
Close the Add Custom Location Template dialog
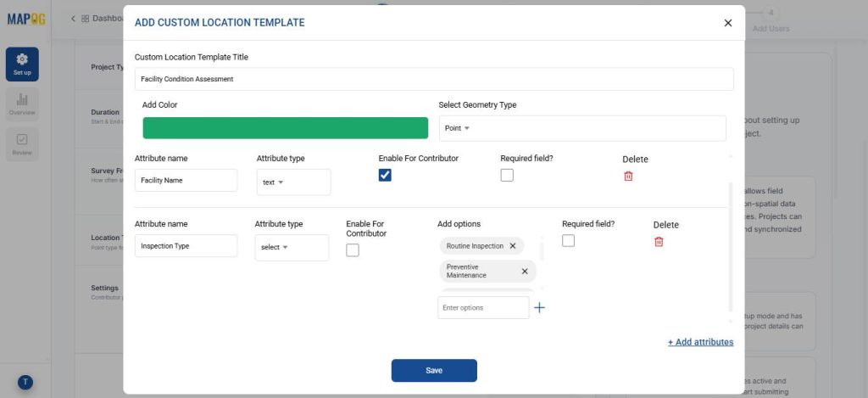[728, 23]
